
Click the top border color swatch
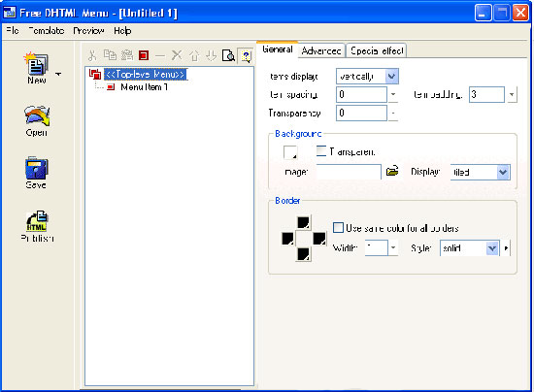[x=304, y=223]
